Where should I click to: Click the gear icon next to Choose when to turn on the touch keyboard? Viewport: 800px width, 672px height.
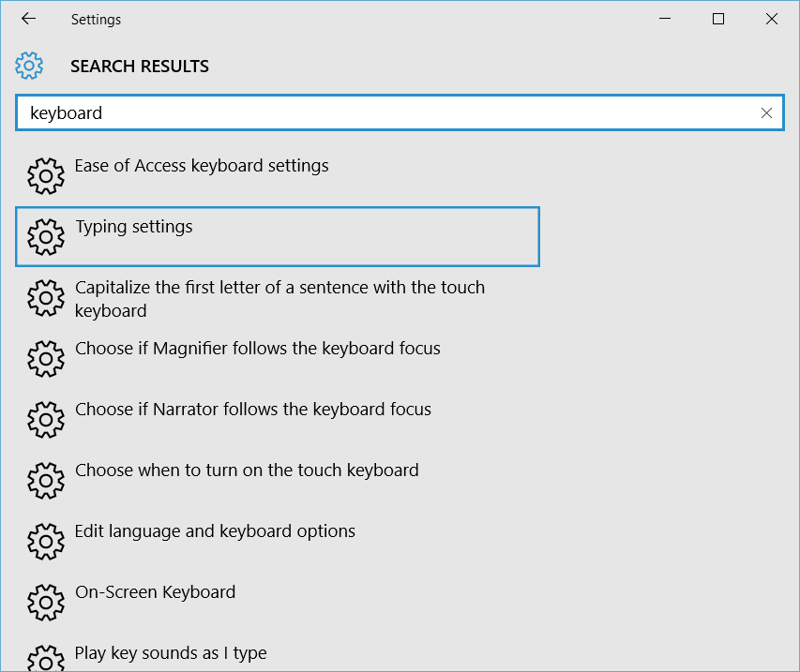pos(45,480)
